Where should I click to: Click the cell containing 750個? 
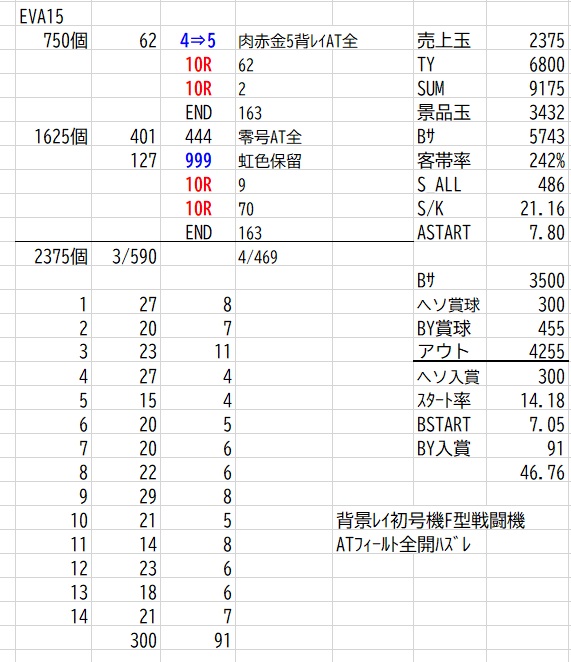(53, 41)
